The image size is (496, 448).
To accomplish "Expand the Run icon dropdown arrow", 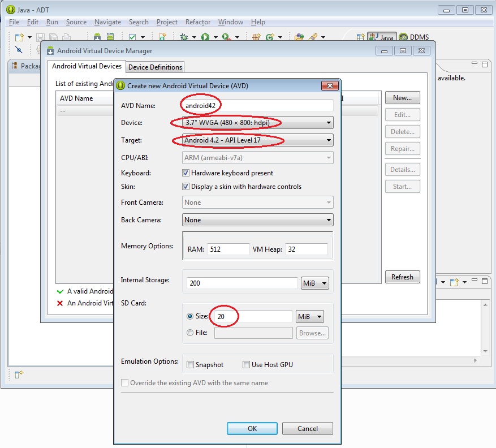I will click(x=215, y=37).
